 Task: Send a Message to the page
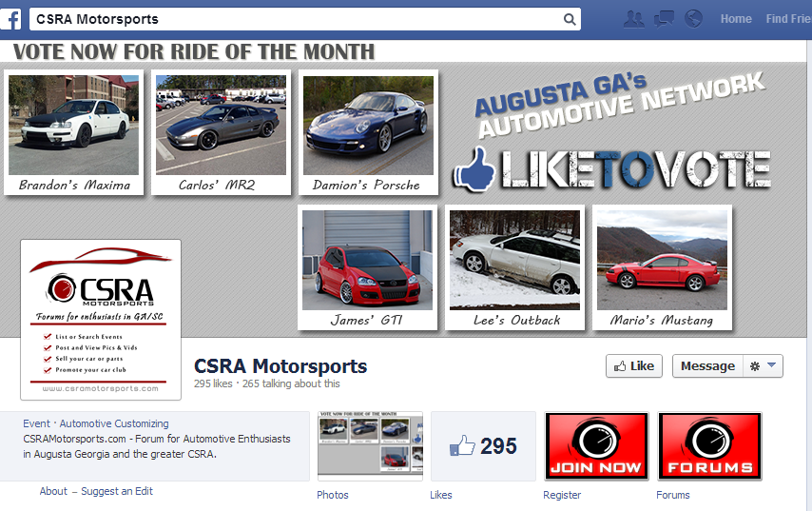pyautogui.click(x=707, y=366)
